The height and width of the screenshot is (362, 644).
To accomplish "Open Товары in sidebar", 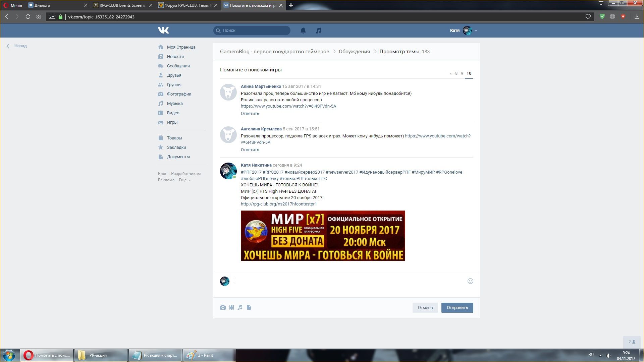I will (174, 138).
